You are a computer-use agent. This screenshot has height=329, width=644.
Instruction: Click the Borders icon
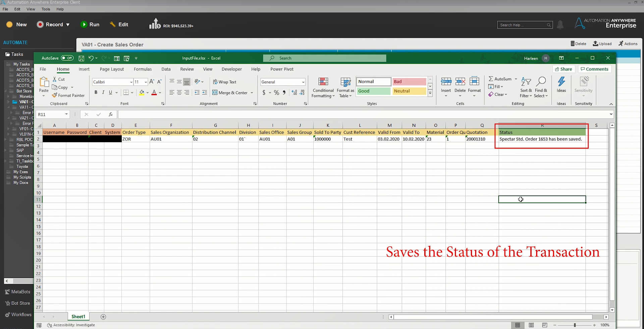coord(126,93)
